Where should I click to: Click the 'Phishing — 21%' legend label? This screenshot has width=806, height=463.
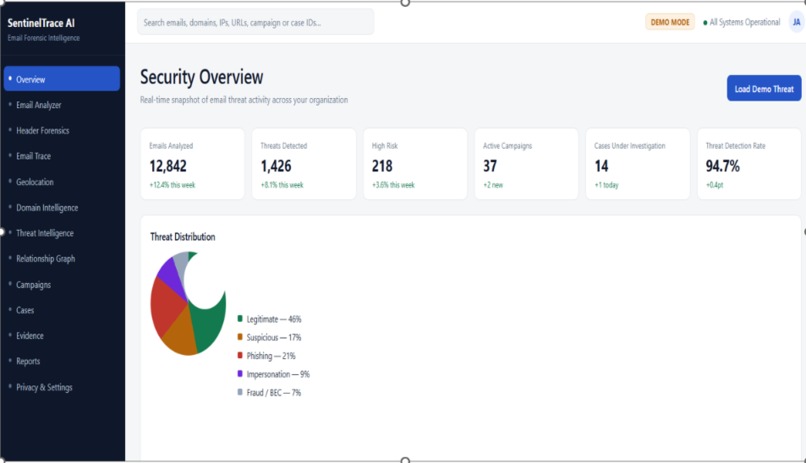tap(271, 356)
